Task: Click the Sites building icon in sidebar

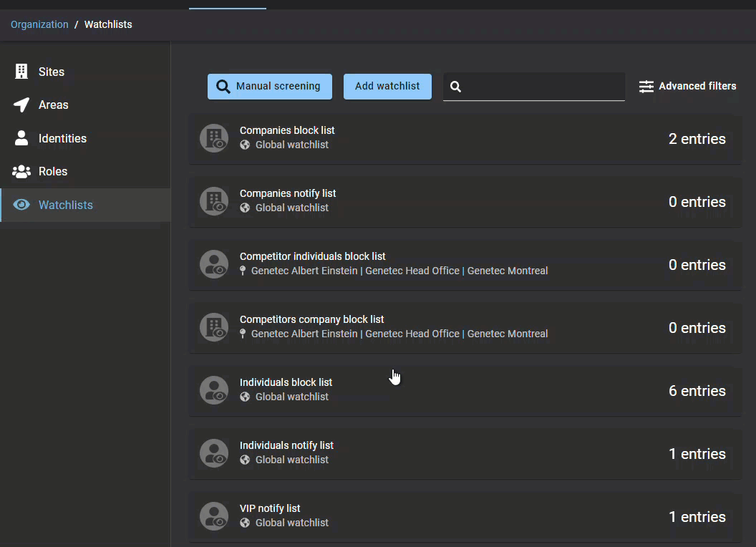Action: click(x=21, y=72)
